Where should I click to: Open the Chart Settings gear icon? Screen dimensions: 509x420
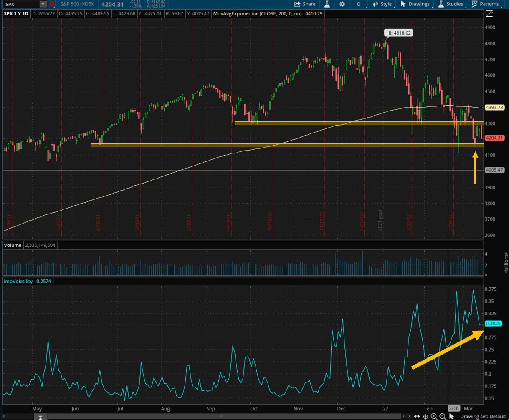[x=342, y=5]
